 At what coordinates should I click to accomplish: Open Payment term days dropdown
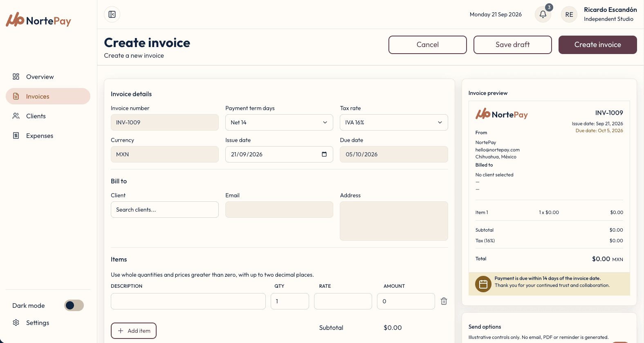(x=279, y=122)
